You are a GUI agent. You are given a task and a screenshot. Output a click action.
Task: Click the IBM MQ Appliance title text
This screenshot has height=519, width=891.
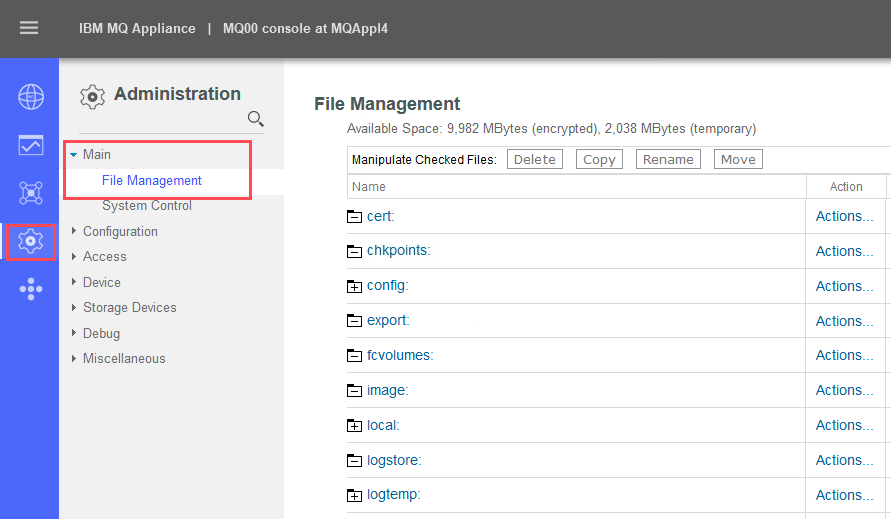click(137, 28)
